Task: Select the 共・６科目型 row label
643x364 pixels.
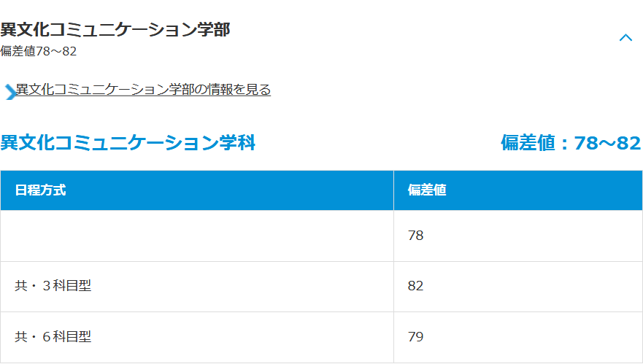Action: click(x=53, y=337)
